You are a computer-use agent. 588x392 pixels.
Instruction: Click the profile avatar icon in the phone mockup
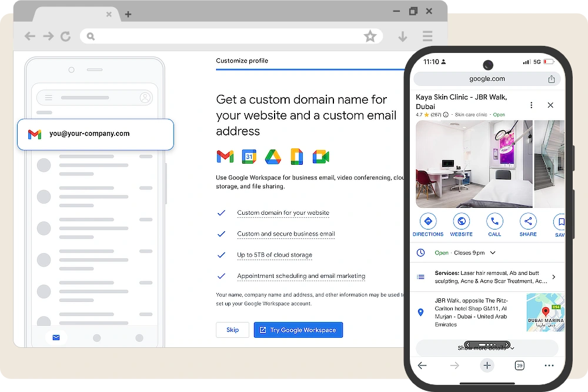(x=145, y=98)
